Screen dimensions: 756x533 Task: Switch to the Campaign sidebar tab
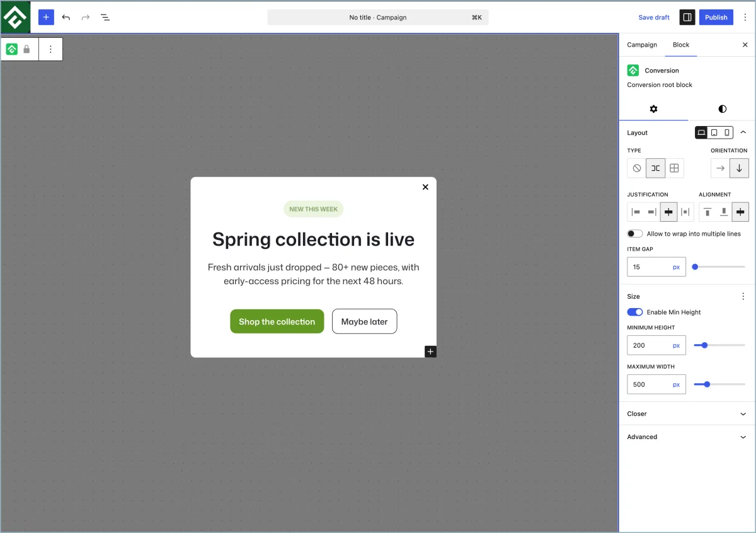[x=642, y=45]
